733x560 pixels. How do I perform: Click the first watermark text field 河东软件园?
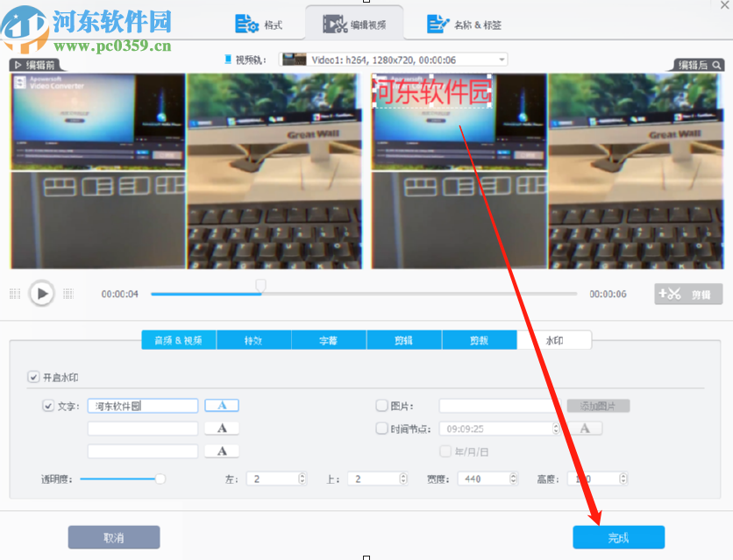click(x=143, y=406)
